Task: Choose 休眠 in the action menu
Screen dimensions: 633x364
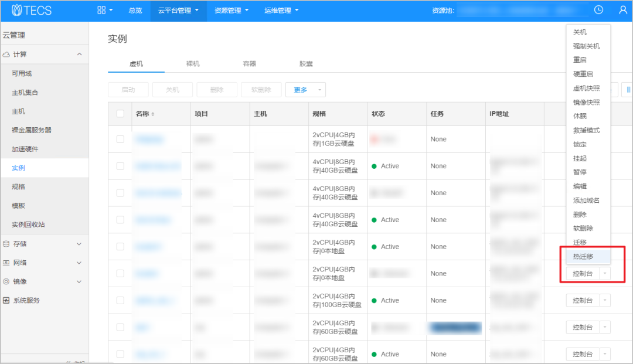Action: [x=580, y=116]
